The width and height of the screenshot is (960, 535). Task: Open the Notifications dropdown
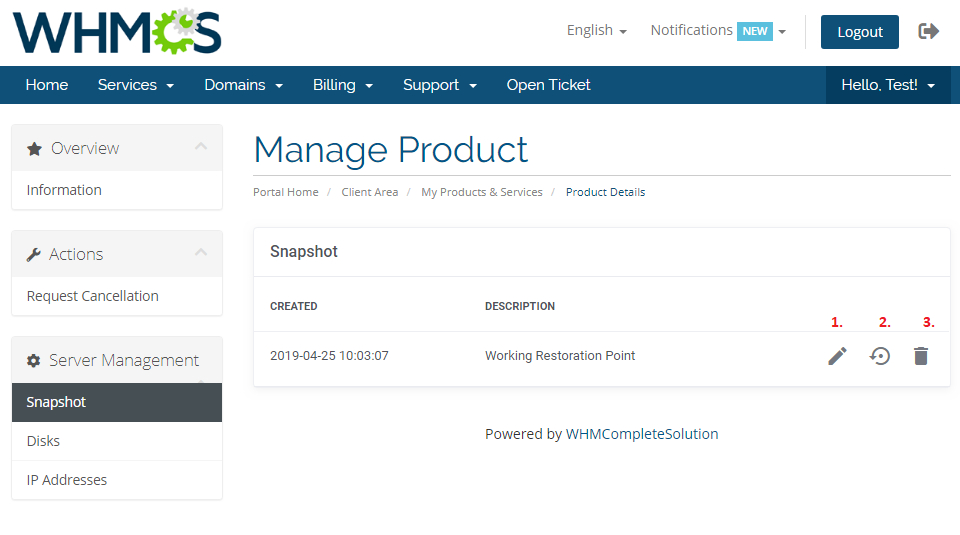click(718, 31)
